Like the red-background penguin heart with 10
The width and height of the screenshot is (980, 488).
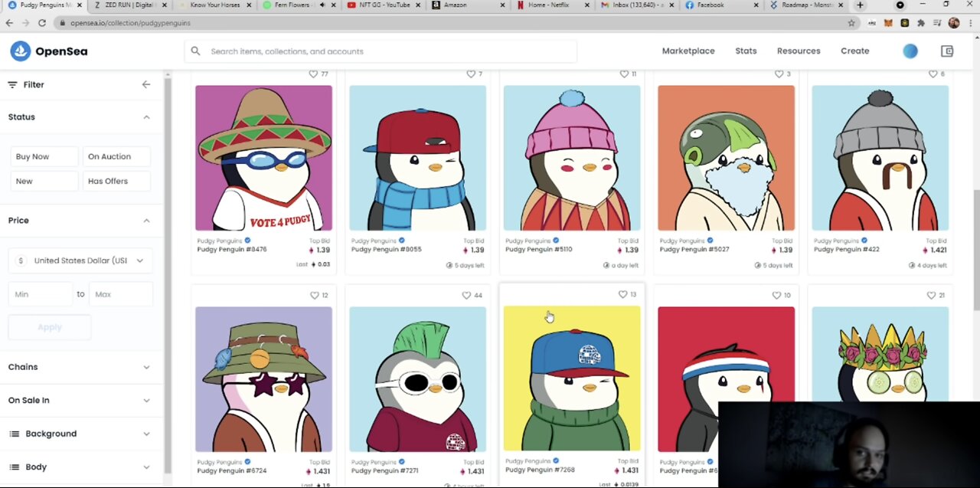point(776,295)
